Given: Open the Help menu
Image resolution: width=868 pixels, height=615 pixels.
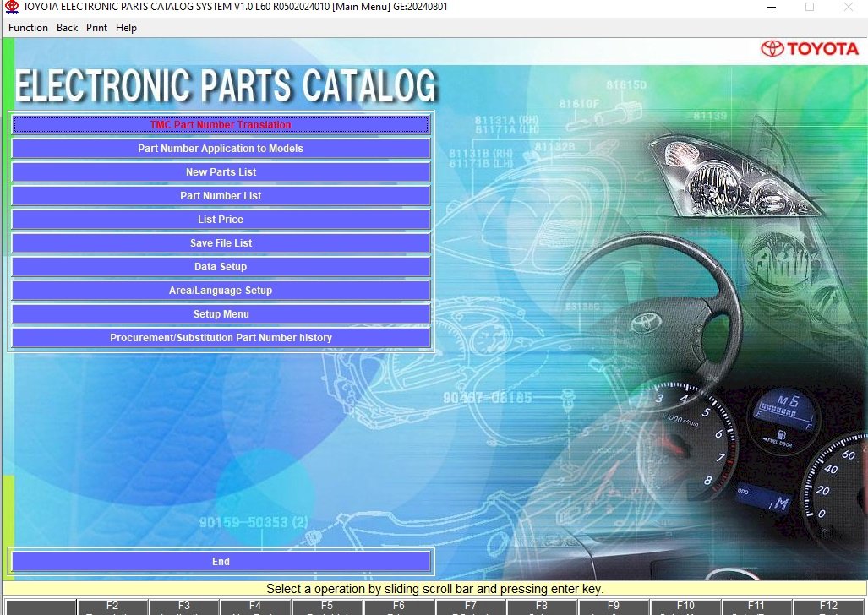Looking at the screenshot, I should point(126,28).
